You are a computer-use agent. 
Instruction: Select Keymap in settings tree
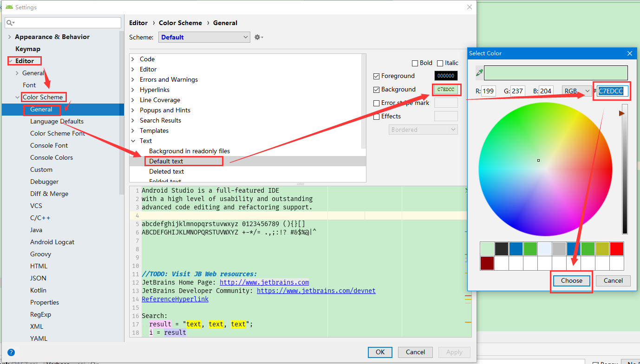[28, 49]
